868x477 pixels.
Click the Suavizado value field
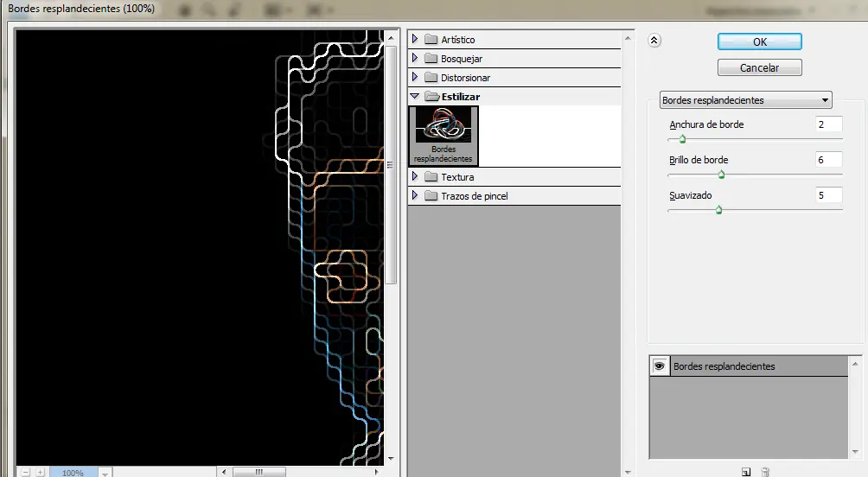tap(828, 195)
